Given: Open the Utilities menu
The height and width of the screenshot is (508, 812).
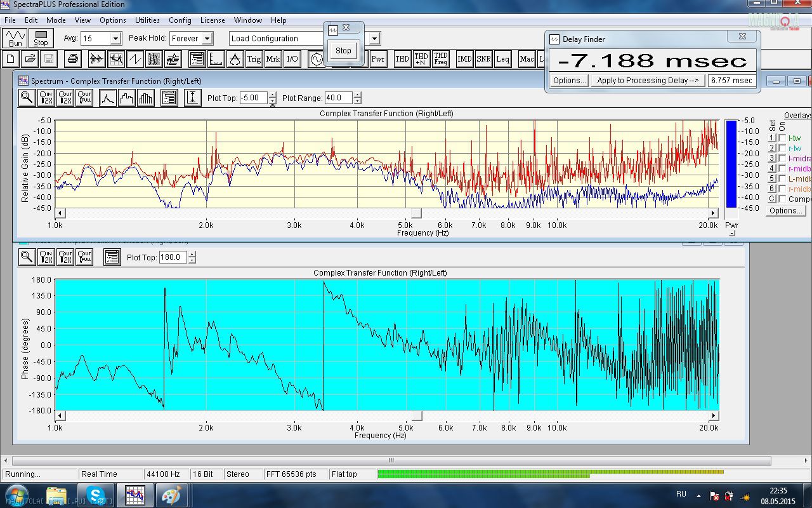Looking at the screenshot, I should [x=147, y=20].
